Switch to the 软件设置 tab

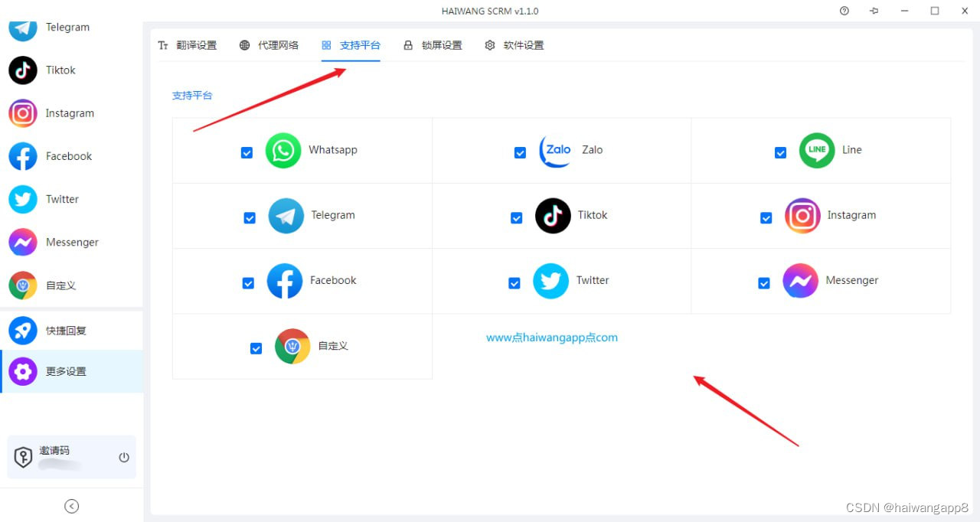click(x=514, y=45)
